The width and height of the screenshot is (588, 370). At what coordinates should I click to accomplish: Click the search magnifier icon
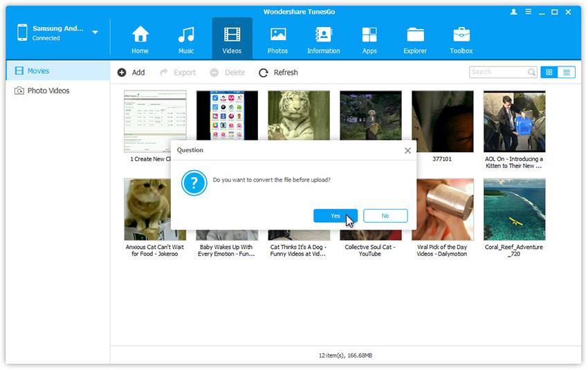[531, 72]
